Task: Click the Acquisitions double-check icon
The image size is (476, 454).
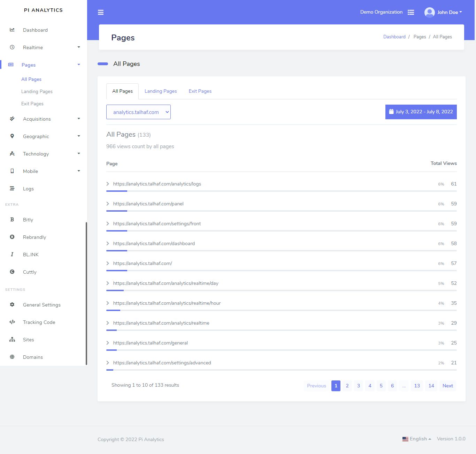Action: coord(12,119)
